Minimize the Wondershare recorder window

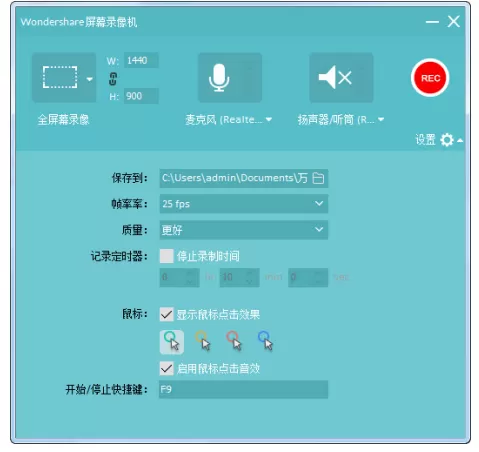coord(432,22)
